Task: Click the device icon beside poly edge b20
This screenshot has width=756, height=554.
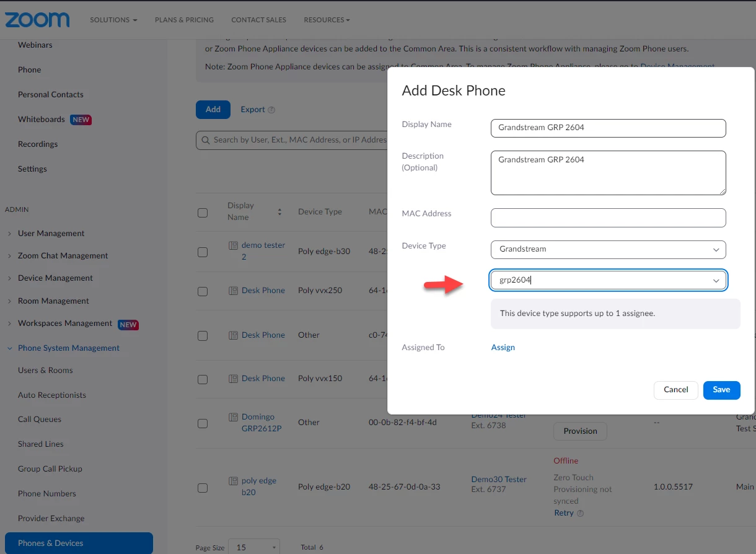Action: click(234, 481)
